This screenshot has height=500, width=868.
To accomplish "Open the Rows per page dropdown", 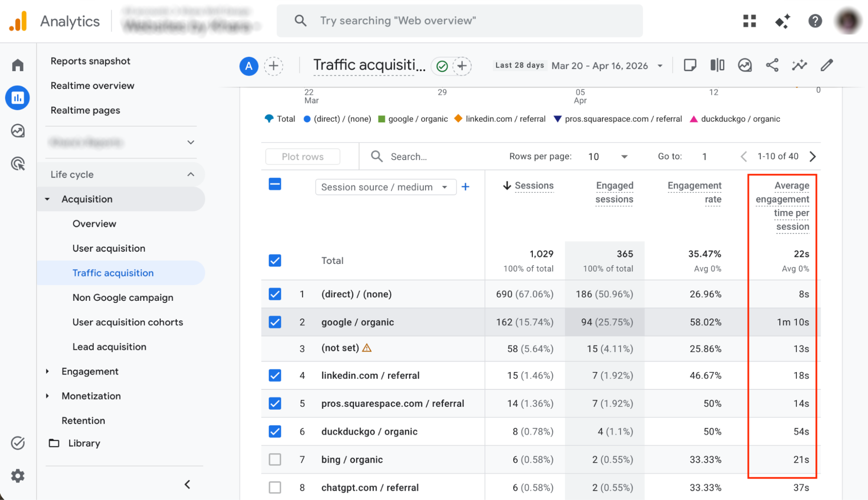I will click(x=607, y=156).
